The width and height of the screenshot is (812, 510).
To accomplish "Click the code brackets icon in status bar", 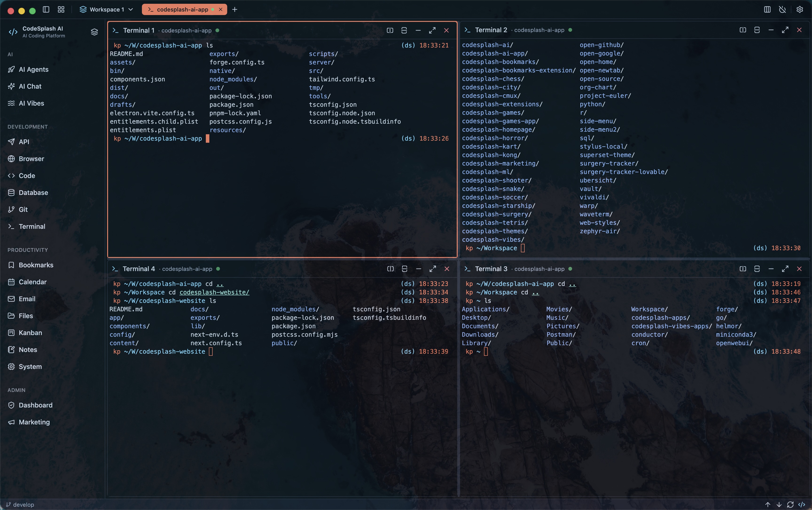I will point(802,505).
